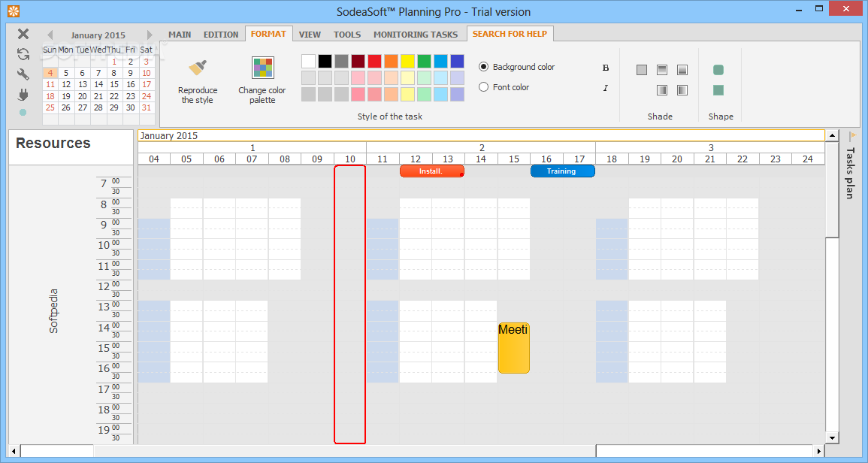Screen dimensions: 868x463
Task: Pick the medium gray swatch in top row
Action: 341,61
